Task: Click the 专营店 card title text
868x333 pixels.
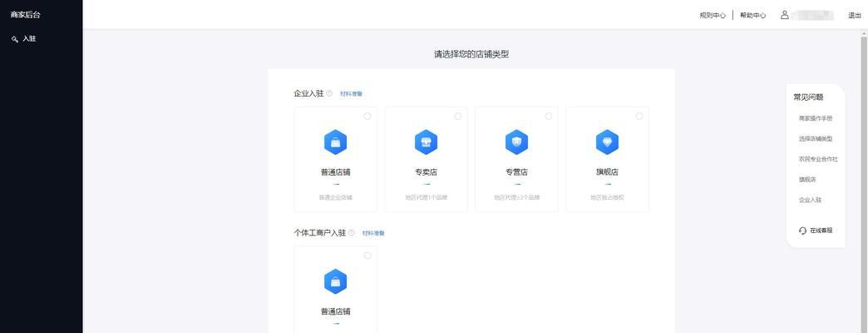Action: 516,171
